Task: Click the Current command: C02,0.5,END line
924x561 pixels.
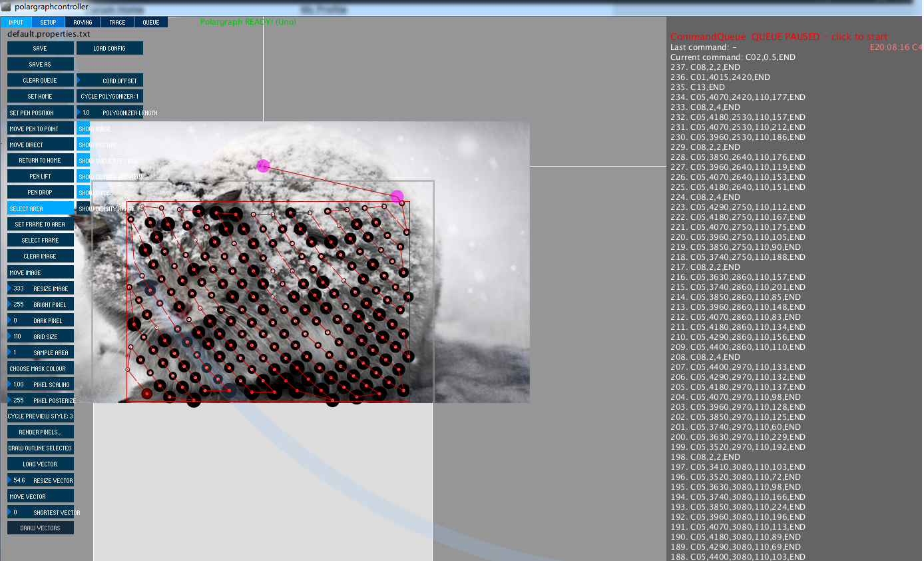Action: [733, 57]
